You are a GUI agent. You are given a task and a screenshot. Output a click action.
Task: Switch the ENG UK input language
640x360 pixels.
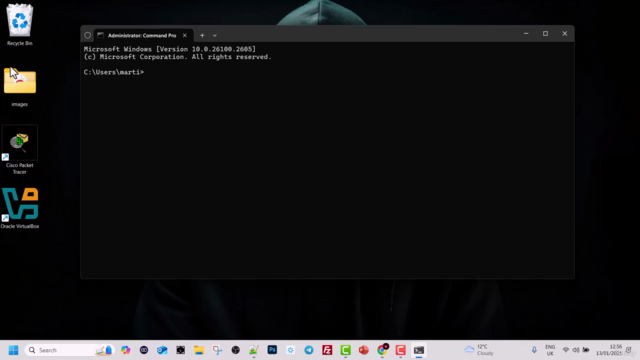click(550, 350)
